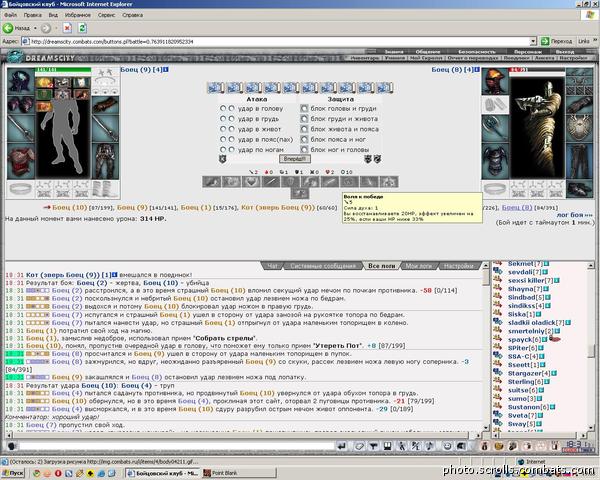Go back with the Назад arrow icon
This screenshot has height=480, width=600.
point(8,28)
